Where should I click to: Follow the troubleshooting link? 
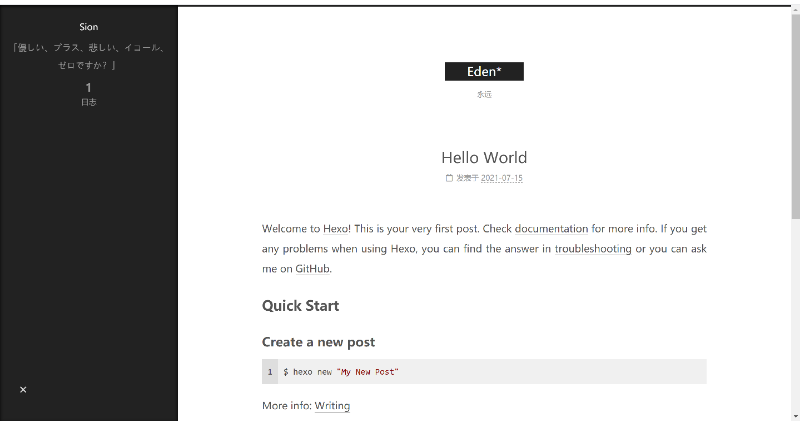tap(593, 249)
